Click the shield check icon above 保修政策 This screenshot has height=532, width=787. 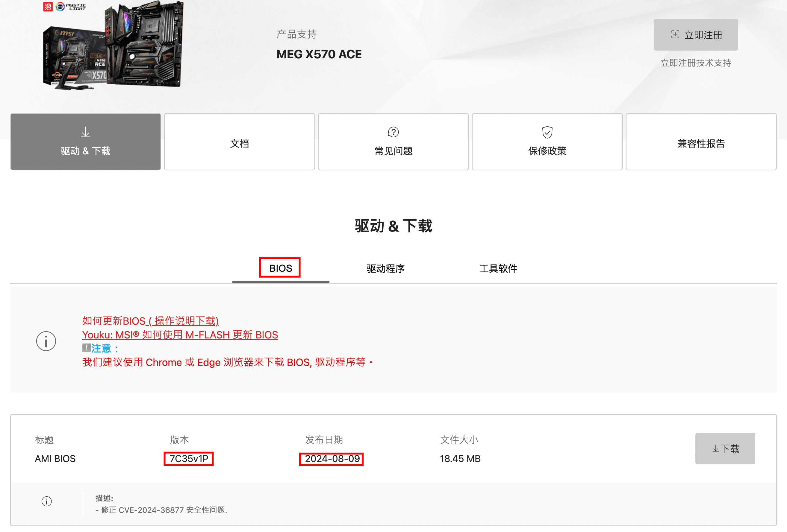tap(547, 132)
